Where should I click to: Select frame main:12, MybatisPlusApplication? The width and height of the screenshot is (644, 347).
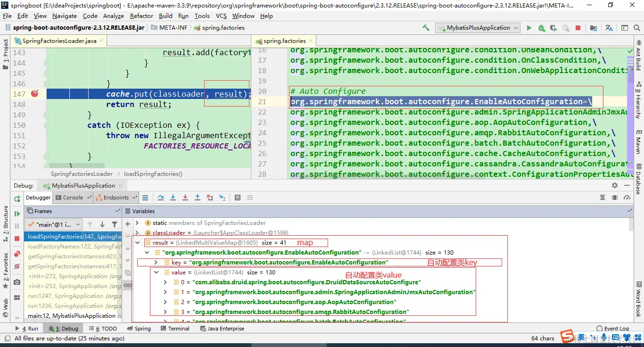click(74, 316)
